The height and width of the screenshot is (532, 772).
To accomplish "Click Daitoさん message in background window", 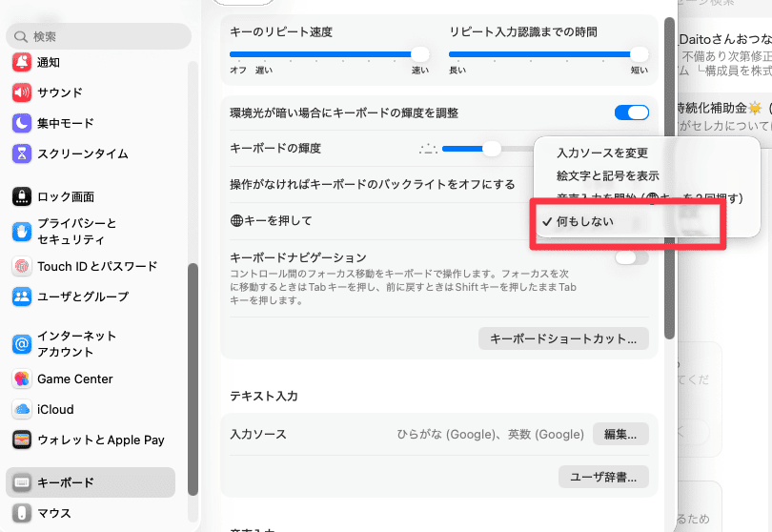I will tap(724, 54).
